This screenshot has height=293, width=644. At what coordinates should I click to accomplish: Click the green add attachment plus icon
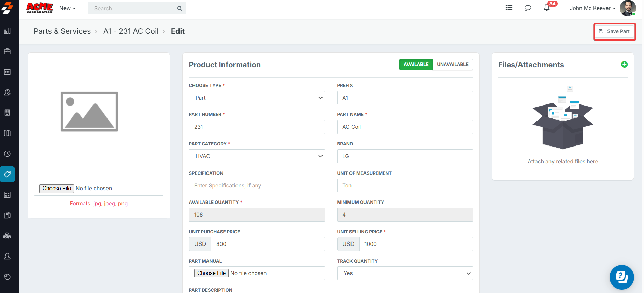(x=624, y=65)
